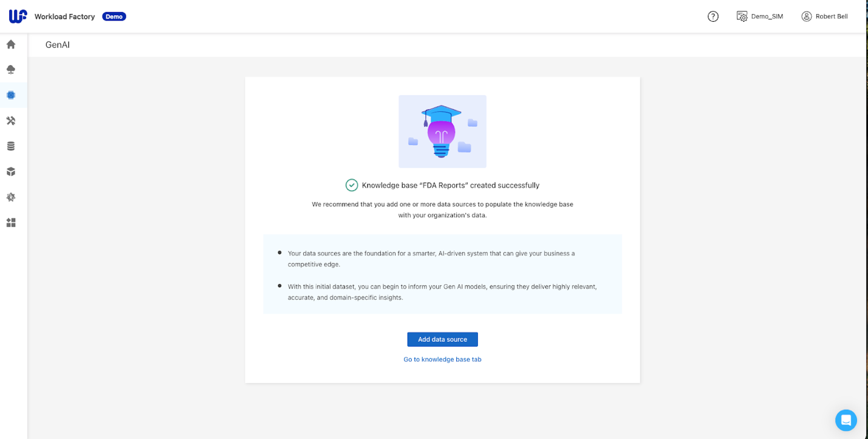Image resolution: width=868 pixels, height=439 pixels.
Task: Open the dashboard tiles sidebar icon
Action: coord(11,223)
